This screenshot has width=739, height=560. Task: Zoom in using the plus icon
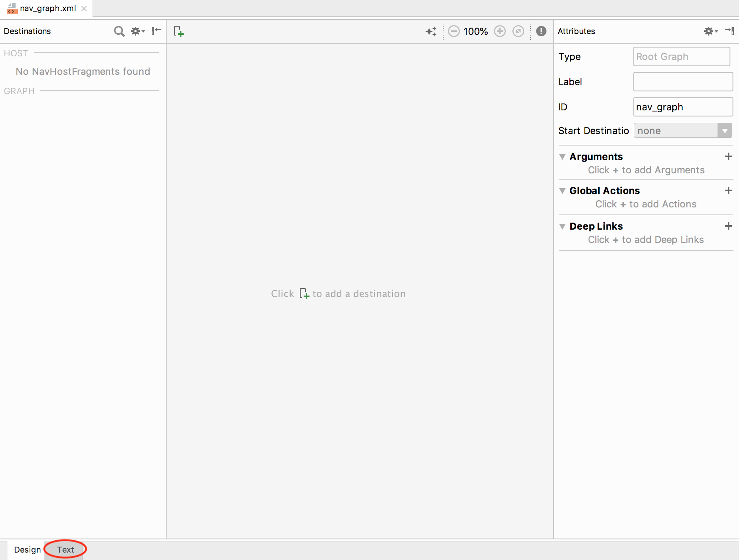pyautogui.click(x=500, y=31)
